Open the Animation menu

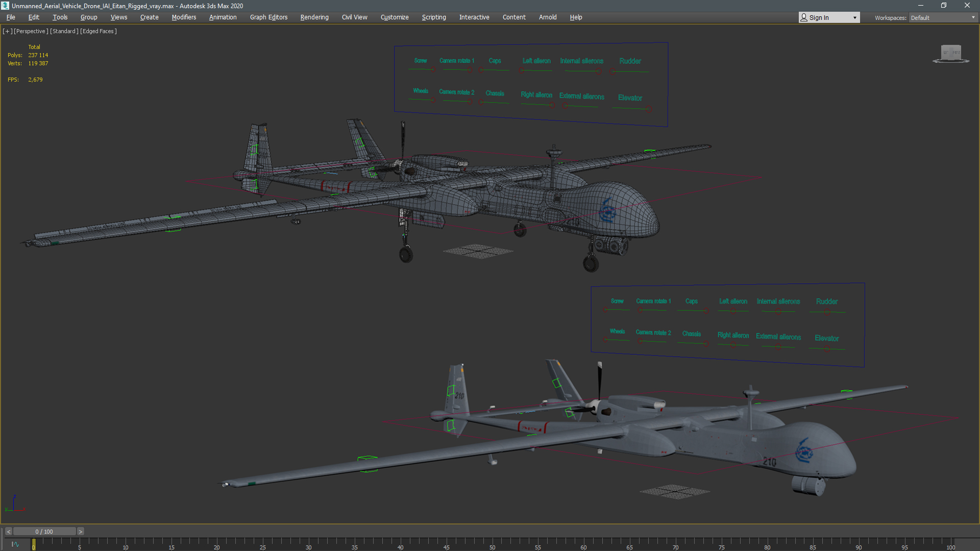[x=223, y=17]
